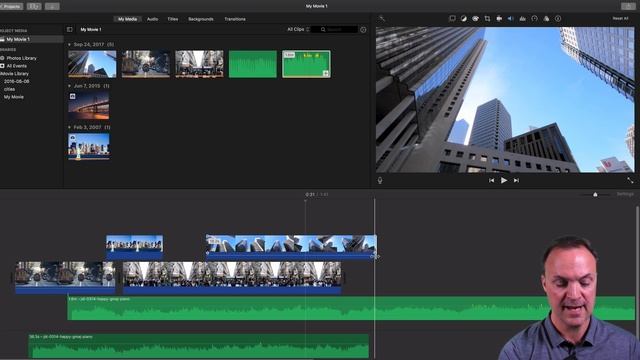Select the first green audio clip
Screen dimensions: 640x360
(x=253, y=64)
